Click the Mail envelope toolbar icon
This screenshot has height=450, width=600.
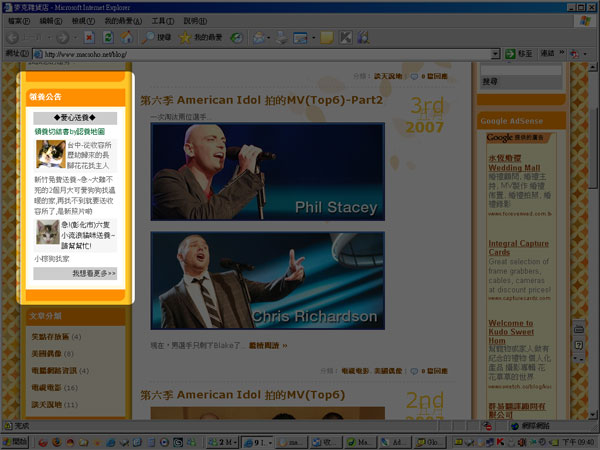259,37
